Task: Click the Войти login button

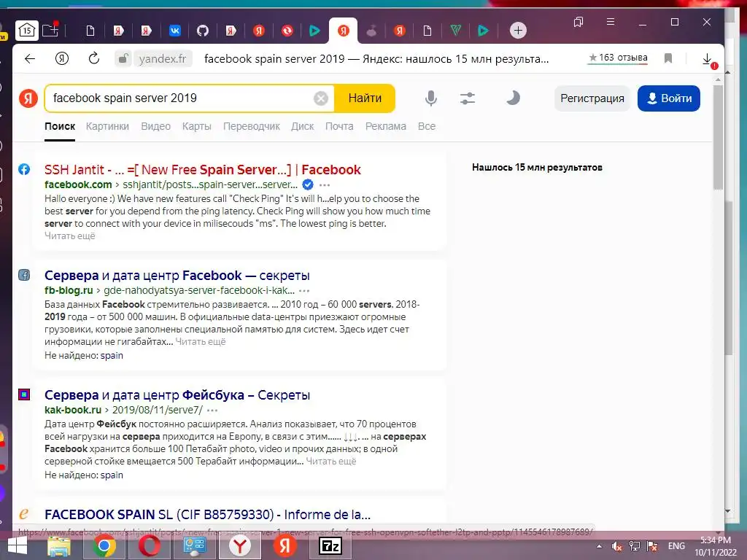Action: (x=669, y=98)
